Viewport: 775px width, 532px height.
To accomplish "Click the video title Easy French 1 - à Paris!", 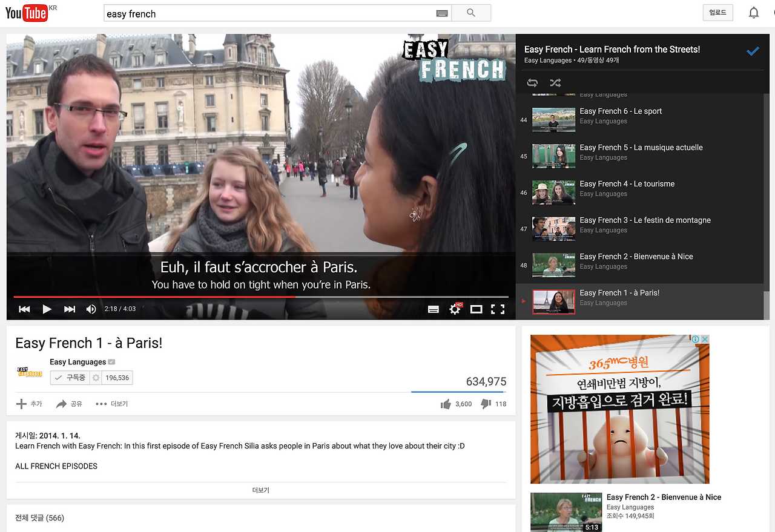I will click(x=89, y=343).
